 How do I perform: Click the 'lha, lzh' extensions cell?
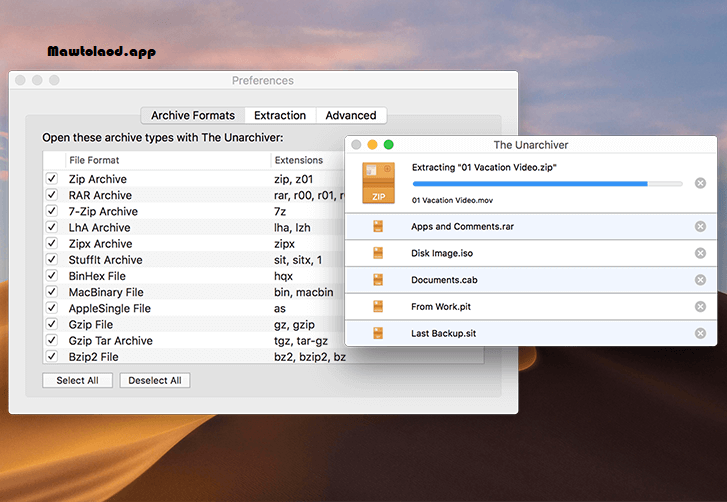coord(292,228)
